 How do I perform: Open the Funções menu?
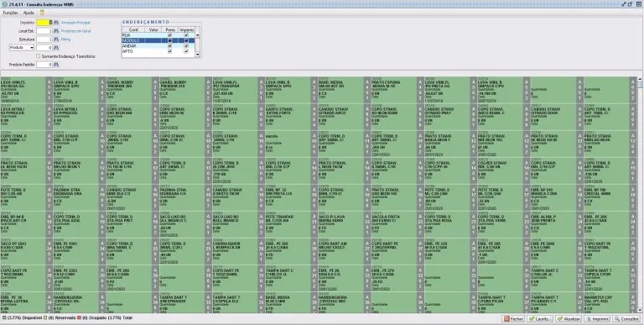click(x=10, y=13)
